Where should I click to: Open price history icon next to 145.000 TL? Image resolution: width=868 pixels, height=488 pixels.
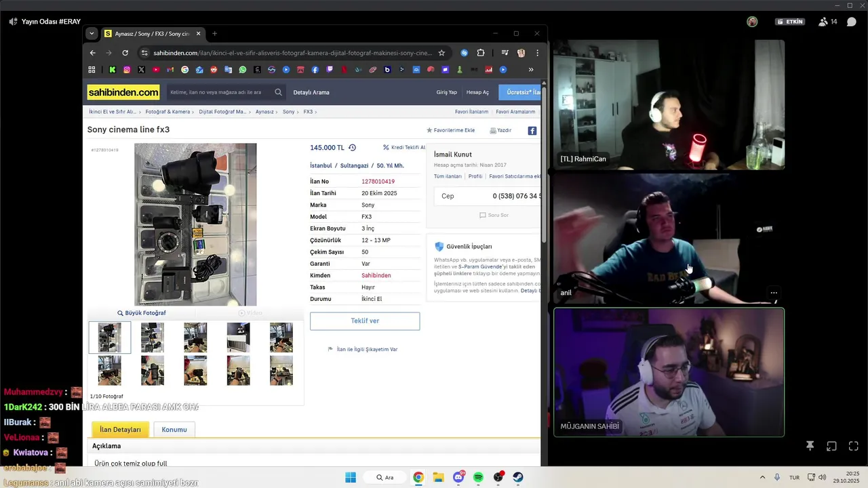(352, 148)
